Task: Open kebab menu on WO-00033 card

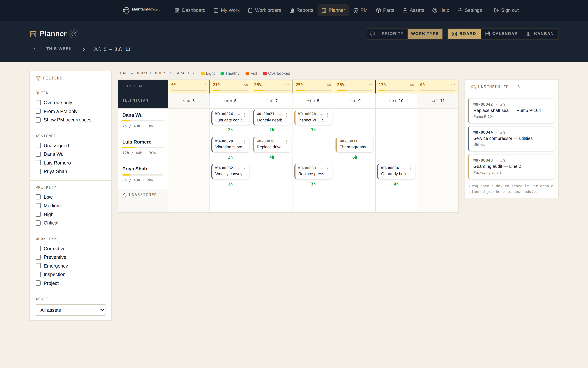Action: [x=327, y=168]
